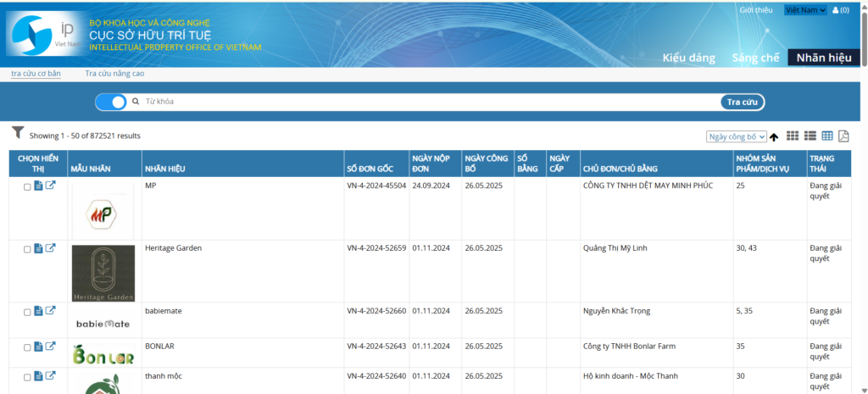Viewport: 868px width, 394px height.
Task: Open document details for babiemate
Action: point(38,311)
